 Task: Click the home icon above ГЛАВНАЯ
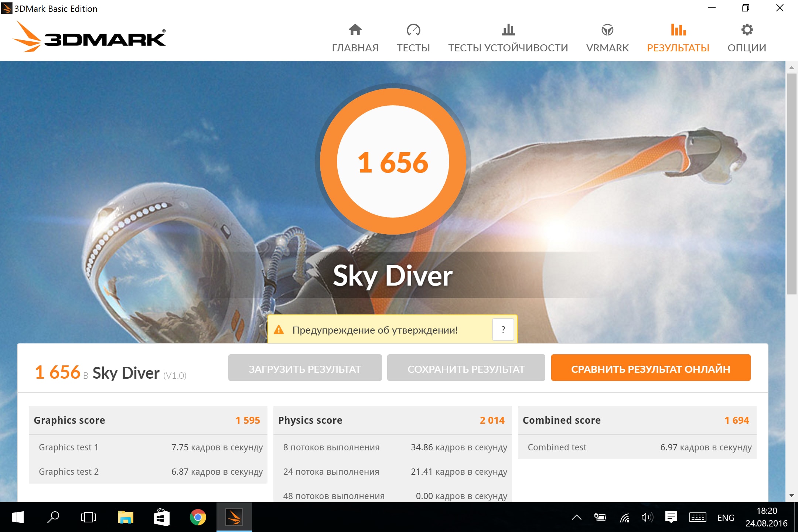coord(355,30)
